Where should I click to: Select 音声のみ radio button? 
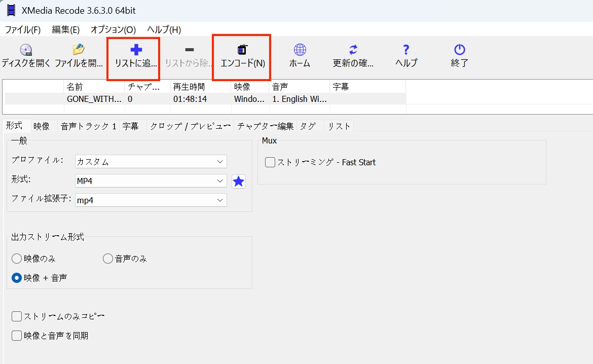click(x=108, y=259)
